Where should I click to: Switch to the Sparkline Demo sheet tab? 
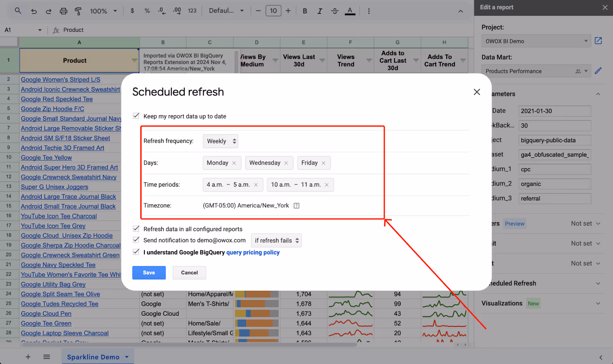pyautogui.click(x=93, y=357)
